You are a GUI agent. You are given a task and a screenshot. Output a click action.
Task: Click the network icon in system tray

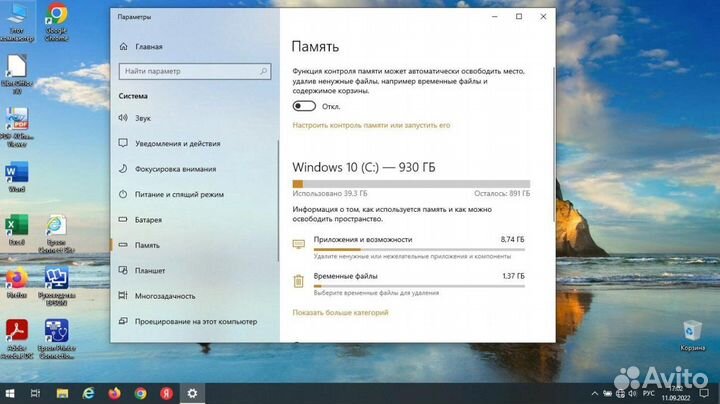(620, 393)
